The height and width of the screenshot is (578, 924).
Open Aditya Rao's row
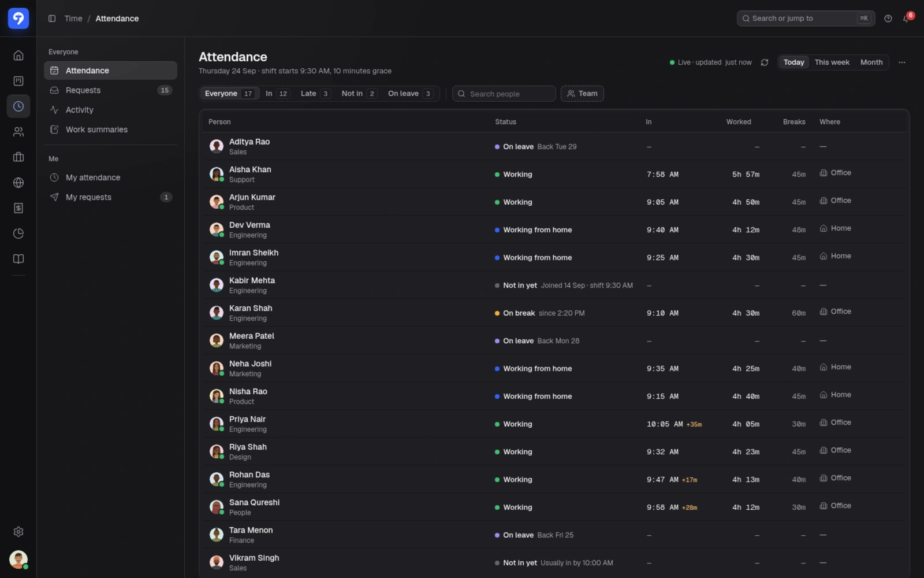tap(554, 146)
